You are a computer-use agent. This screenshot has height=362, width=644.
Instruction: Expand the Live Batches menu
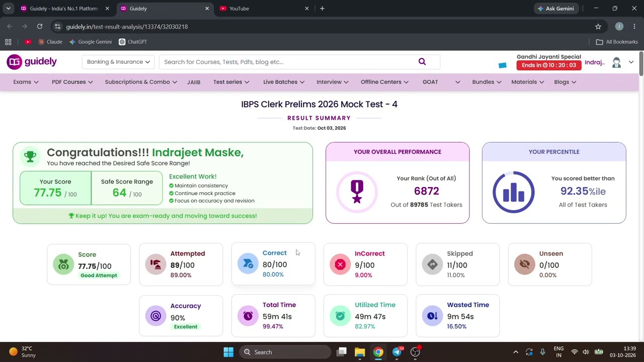coord(284,82)
